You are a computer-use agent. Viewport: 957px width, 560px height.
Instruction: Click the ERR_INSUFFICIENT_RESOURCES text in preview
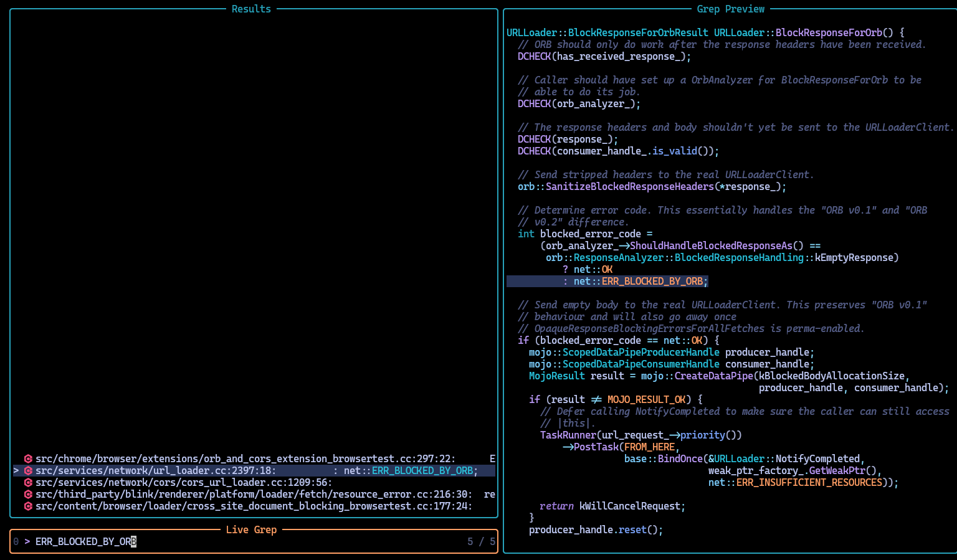[x=809, y=482]
